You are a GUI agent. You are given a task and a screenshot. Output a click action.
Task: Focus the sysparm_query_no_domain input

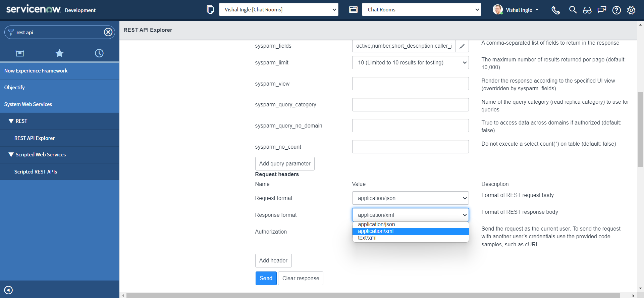411,126
